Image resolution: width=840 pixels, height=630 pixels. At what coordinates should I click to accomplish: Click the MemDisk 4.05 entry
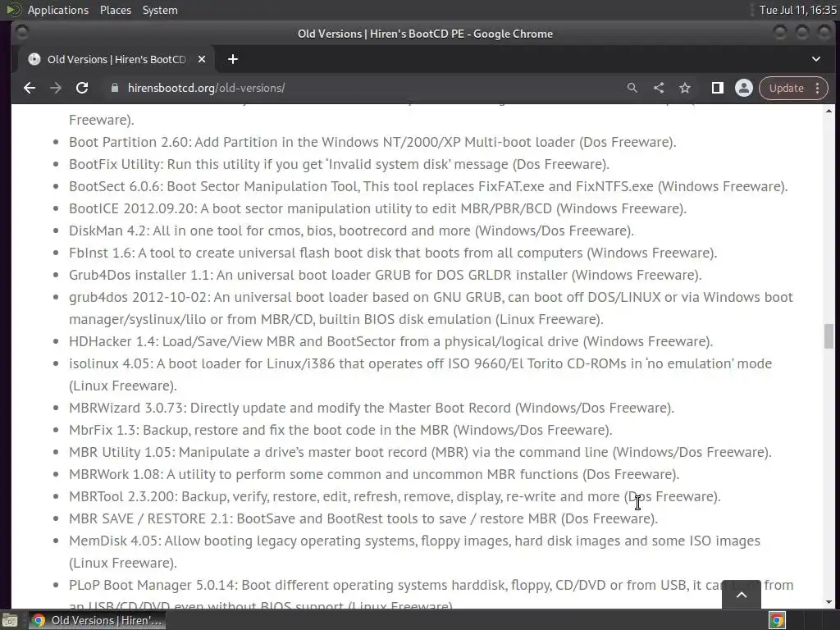pos(414,552)
